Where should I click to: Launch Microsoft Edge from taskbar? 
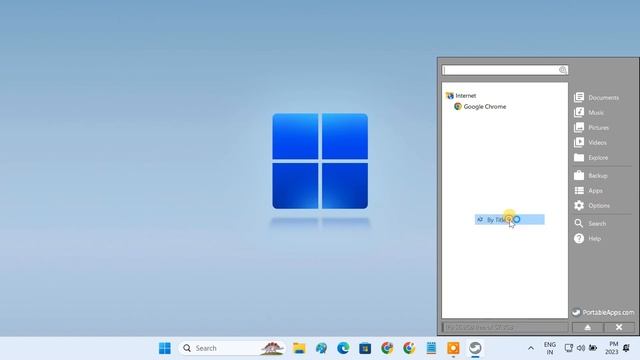click(x=343, y=348)
